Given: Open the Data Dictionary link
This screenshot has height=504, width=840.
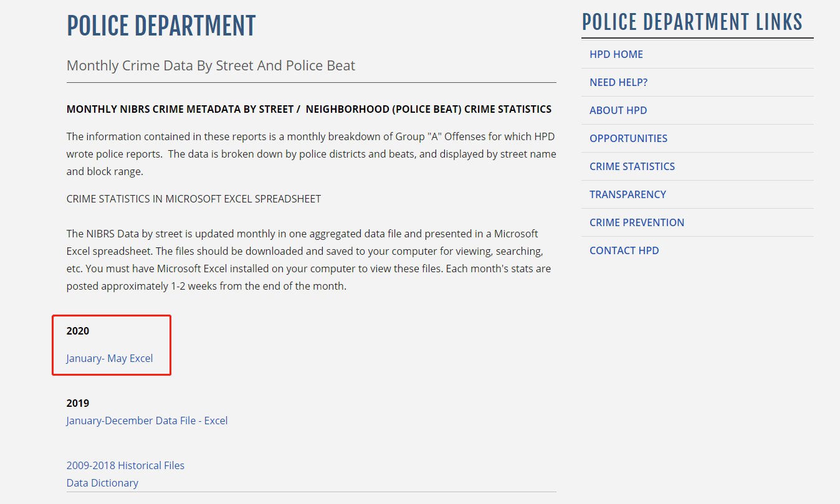Looking at the screenshot, I should (102, 483).
